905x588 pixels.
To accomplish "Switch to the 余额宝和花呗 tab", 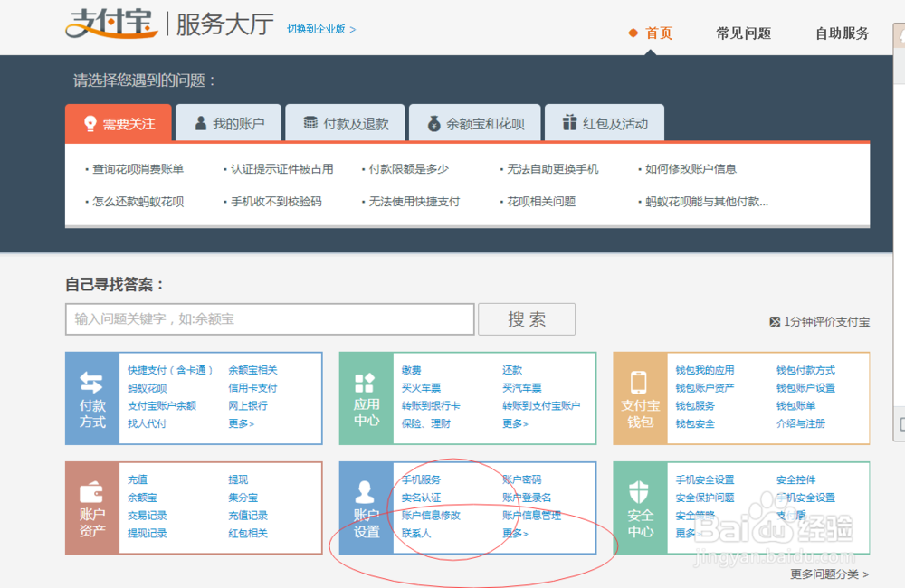I will (x=475, y=123).
